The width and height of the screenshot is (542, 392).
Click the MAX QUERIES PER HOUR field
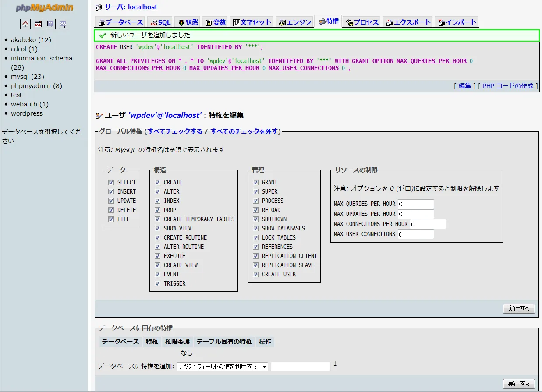415,204
